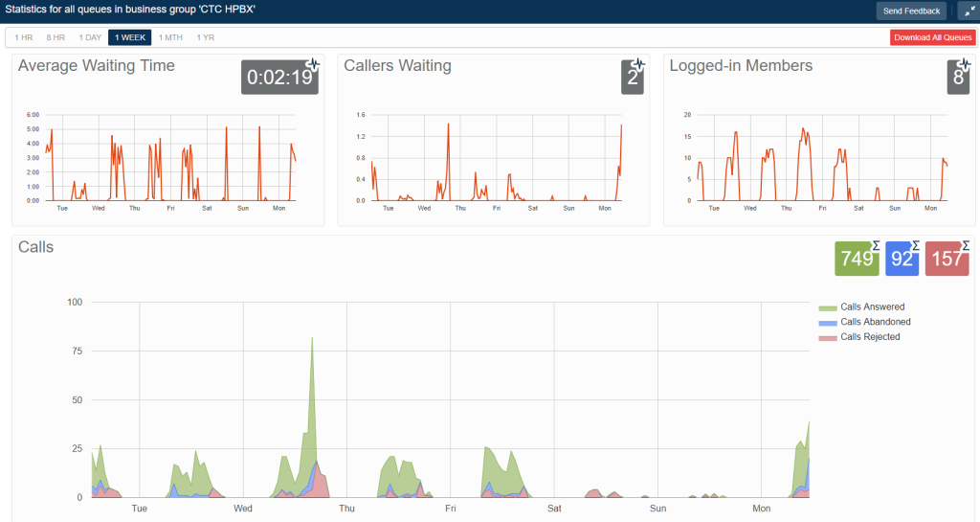Toggle Calls Abandoned legend entry
Viewport: 980px width, 522px height.
coord(865,322)
